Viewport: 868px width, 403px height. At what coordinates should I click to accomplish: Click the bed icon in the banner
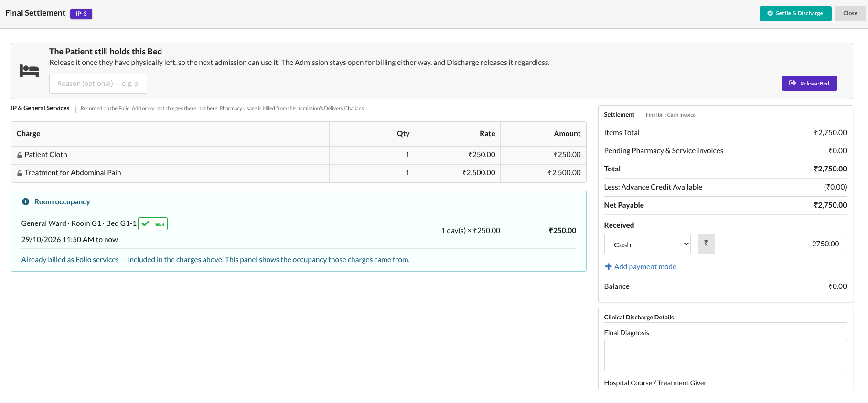(x=29, y=71)
